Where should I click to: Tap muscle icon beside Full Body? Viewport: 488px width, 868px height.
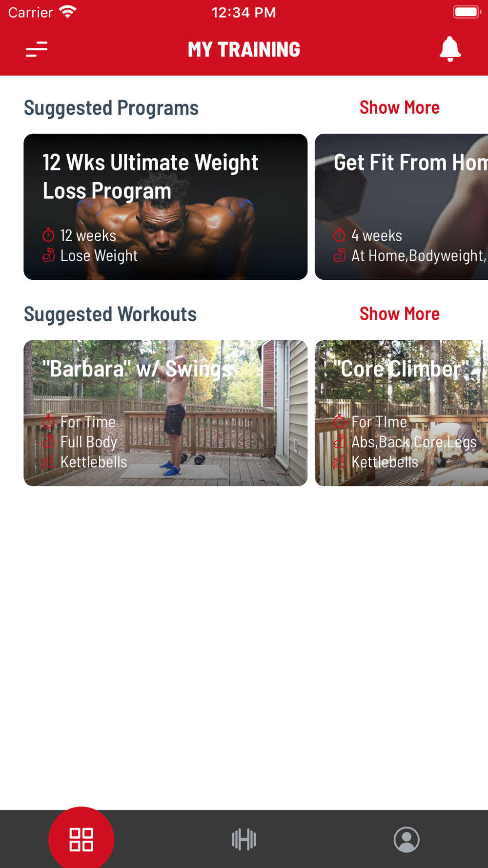pos(48,441)
